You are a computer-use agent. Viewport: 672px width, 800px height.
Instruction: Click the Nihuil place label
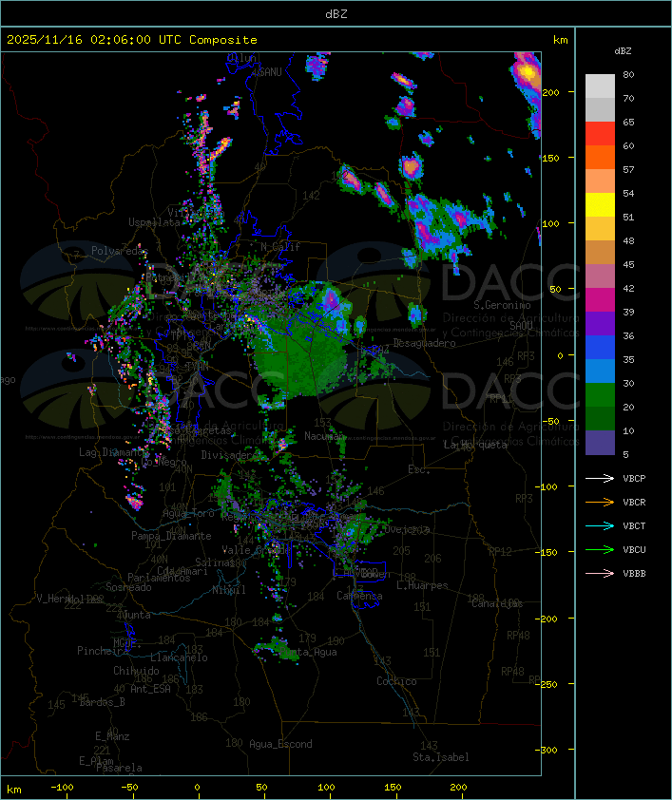[x=229, y=590]
